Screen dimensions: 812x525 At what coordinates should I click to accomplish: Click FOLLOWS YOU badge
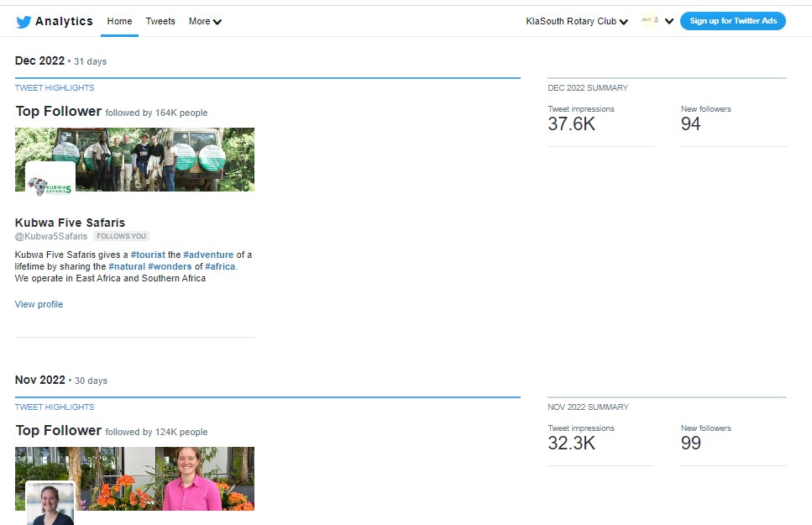tap(121, 236)
